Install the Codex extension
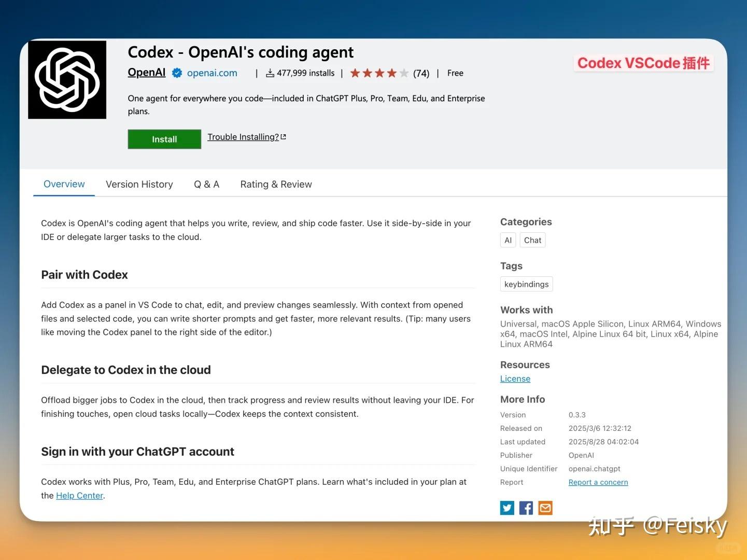 tap(164, 139)
